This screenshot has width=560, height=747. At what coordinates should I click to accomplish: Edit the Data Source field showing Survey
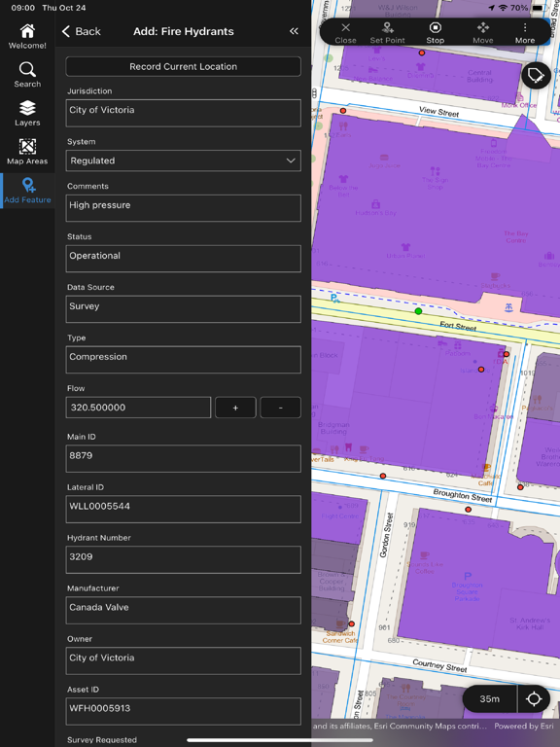click(x=184, y=309)
